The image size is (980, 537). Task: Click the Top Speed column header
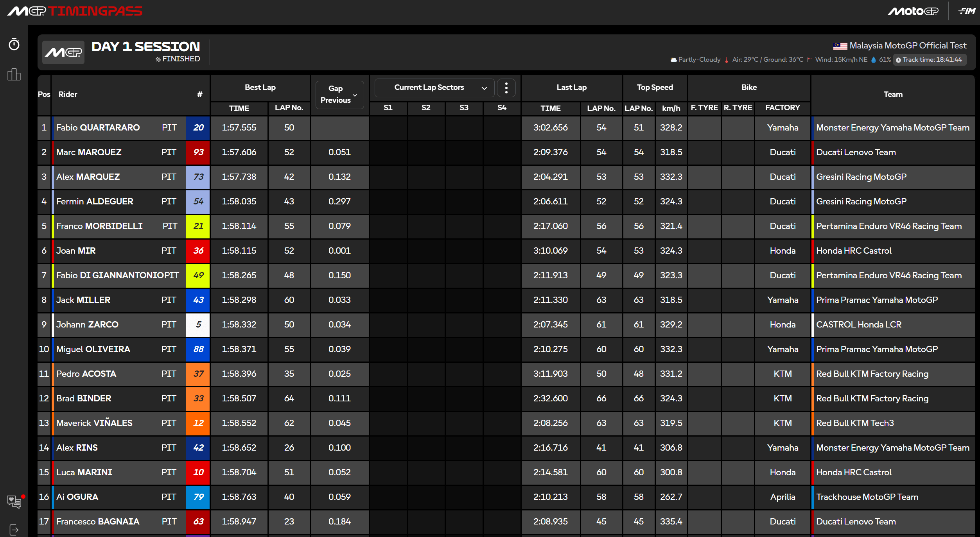click(655, 88)
